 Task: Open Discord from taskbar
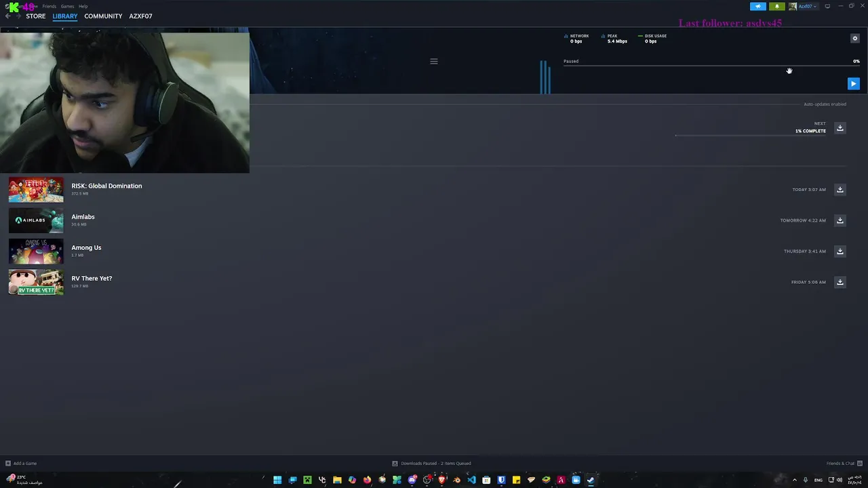412,480
